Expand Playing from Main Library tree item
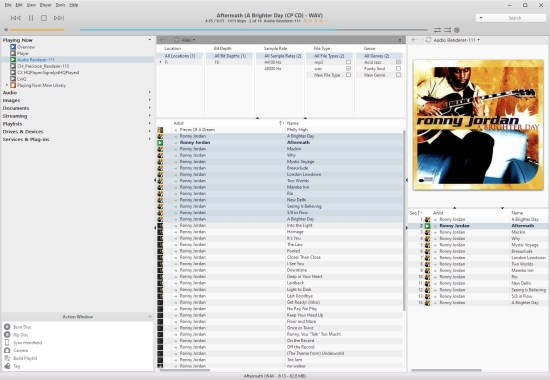550x380 pixels. [x=7, y=85]
